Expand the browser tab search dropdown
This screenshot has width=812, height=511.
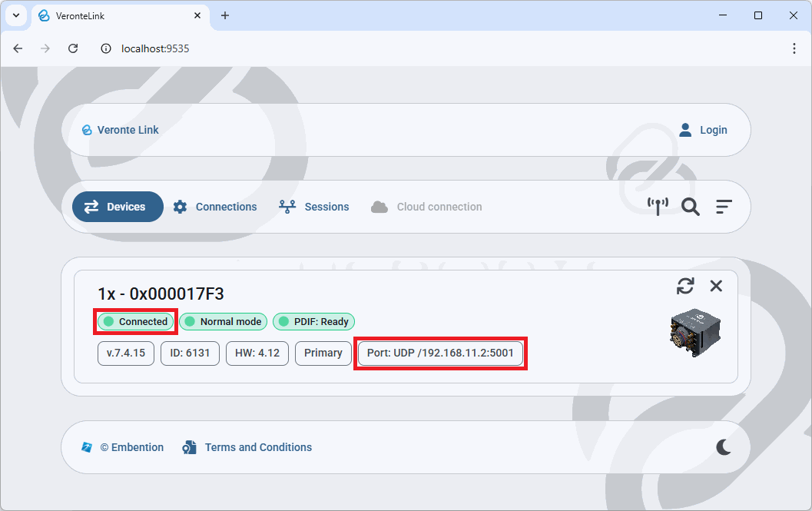click(15, 15)
